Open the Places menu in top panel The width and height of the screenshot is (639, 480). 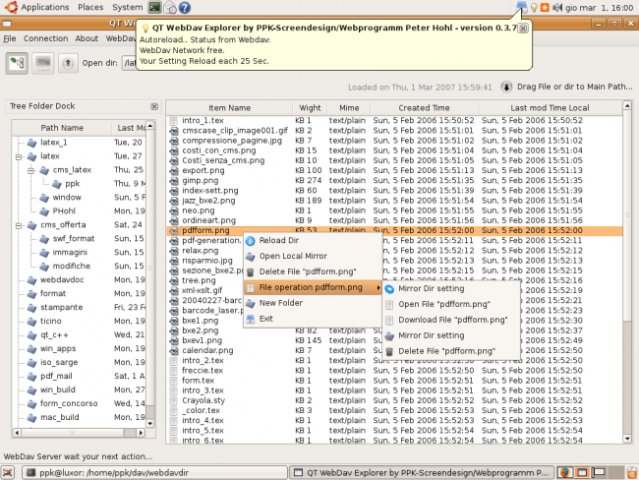click(90, 7)
